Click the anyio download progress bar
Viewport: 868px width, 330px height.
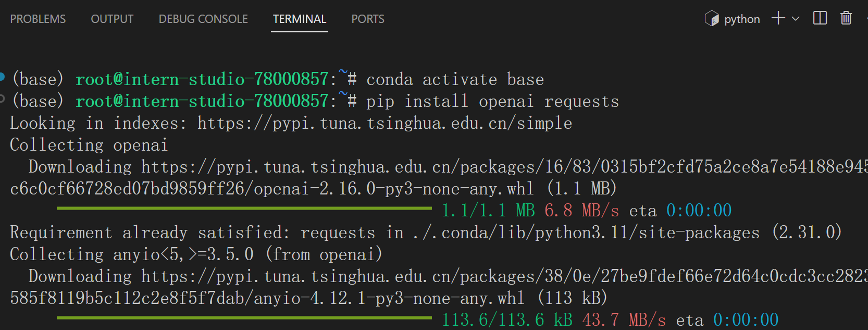tap(244, 317)
